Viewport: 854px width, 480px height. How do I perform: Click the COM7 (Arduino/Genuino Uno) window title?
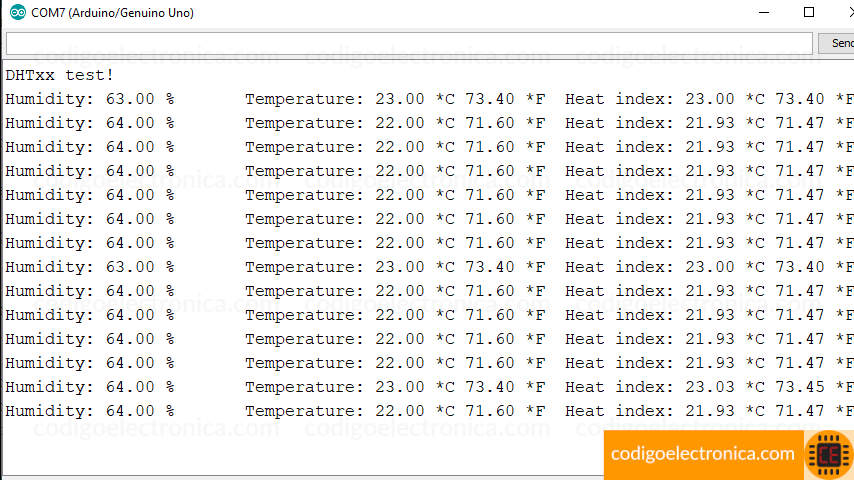(x=112, y=13)
